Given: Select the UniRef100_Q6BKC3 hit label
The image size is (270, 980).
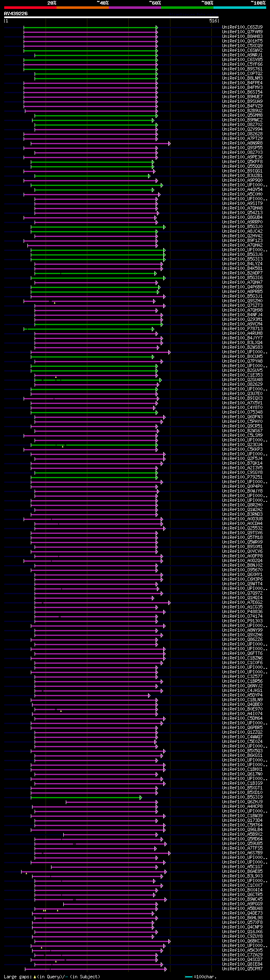Looking at the screenshot, I should click(x=242, y=941).
